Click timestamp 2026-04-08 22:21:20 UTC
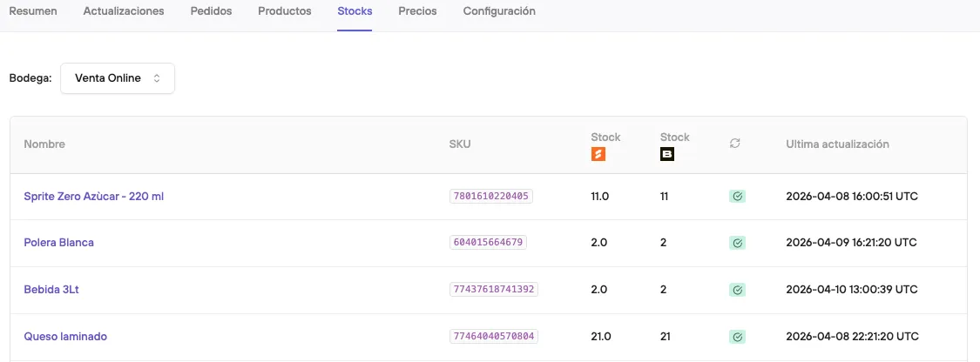The width and height of the screenshot is (980, 362). pos(853,337)
